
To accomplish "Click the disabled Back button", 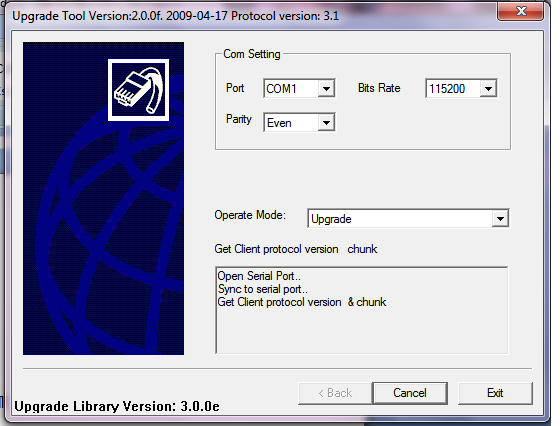I will pyautogui.click(x=335, y=393).
